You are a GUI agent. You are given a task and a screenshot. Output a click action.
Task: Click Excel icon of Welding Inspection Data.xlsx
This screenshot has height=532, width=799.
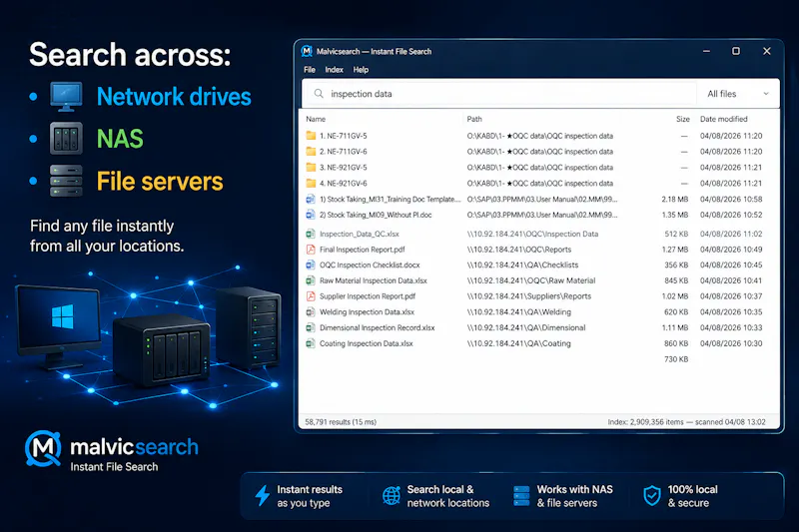point(311,312)
